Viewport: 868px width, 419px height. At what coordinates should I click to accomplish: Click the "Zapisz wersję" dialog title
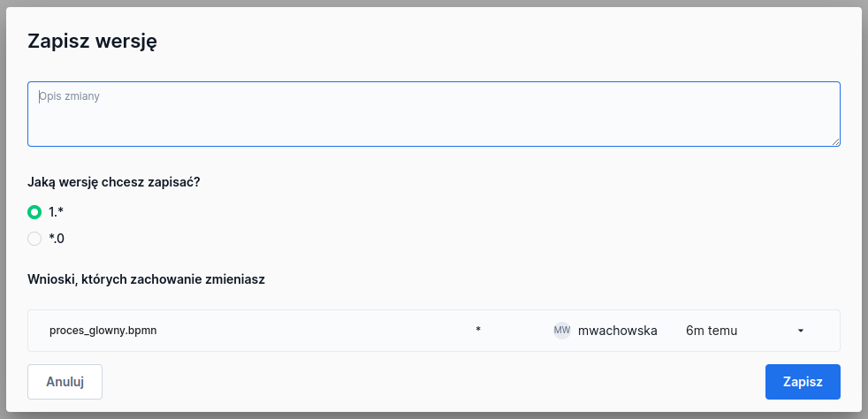coord(93,41)
